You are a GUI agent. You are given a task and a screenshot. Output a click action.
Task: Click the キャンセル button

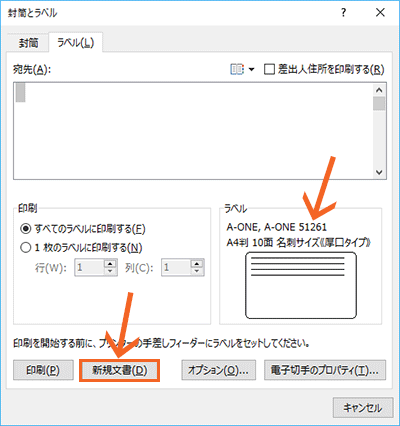pos(363,407)
